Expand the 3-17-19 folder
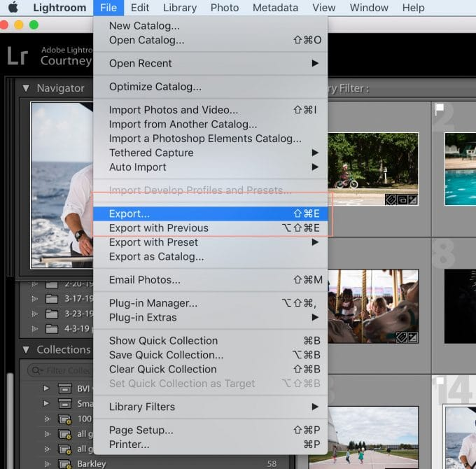 [34, 299]
